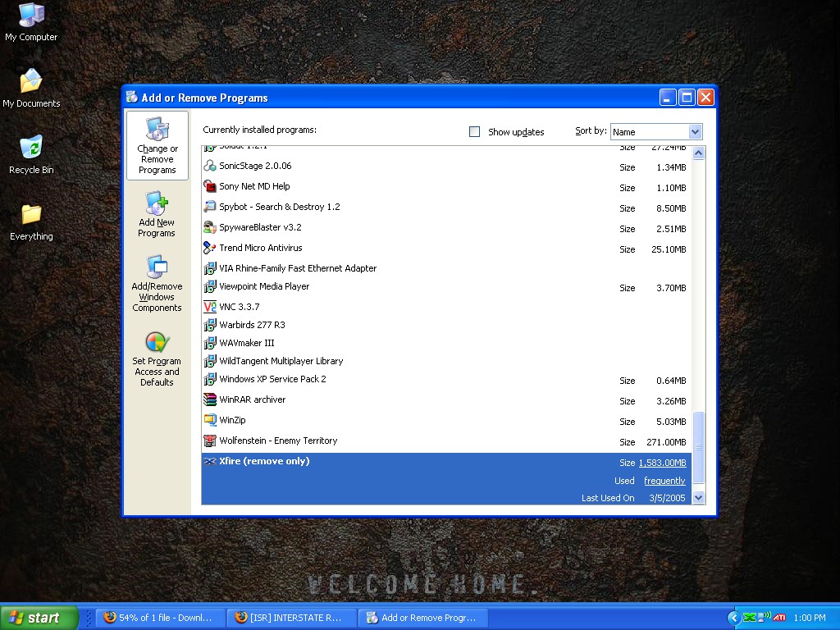Click the 1:00 PM taskbar clock

810,618
